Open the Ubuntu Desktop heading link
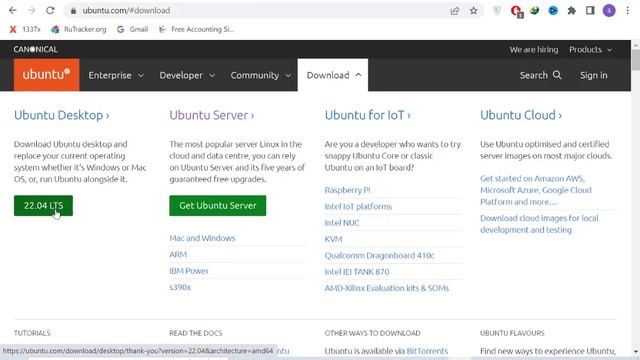Viewport: 640px width, 360px height. 62,115
